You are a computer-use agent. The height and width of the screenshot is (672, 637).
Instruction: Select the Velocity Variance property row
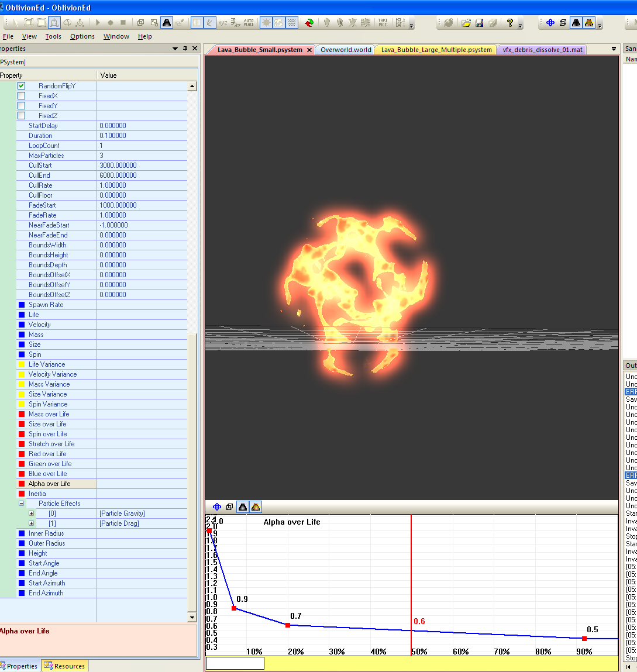(102, 374)
